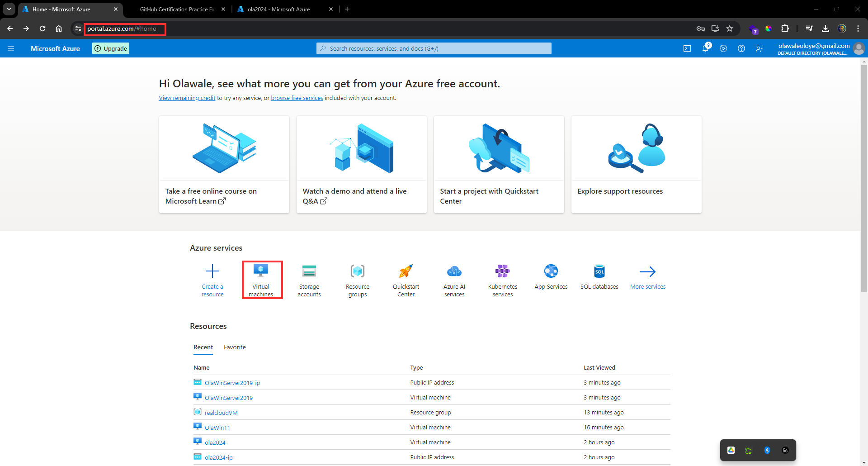The image size is (868, 466).
Task: Switch to GitHub Certification Practice tab
Action: (x=176, y=9)
